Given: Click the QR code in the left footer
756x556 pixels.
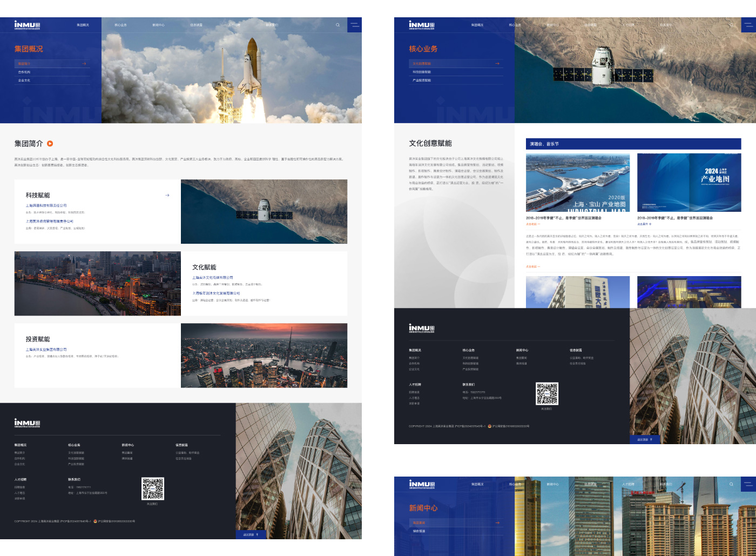Looking at the screenshot, I should click(x=153, y=488).
